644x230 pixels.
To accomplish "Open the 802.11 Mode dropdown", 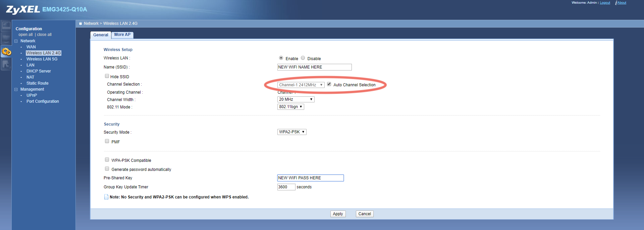I will point(290,107).
